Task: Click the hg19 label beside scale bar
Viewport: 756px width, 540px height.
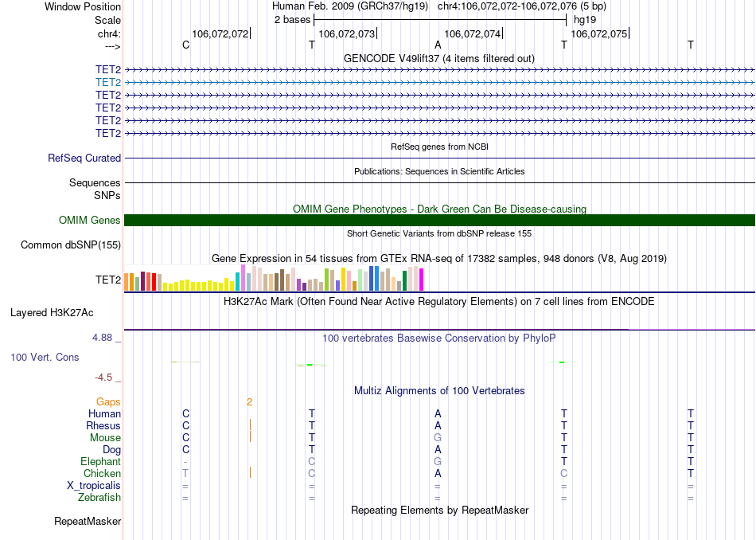Action: [585, 20]
